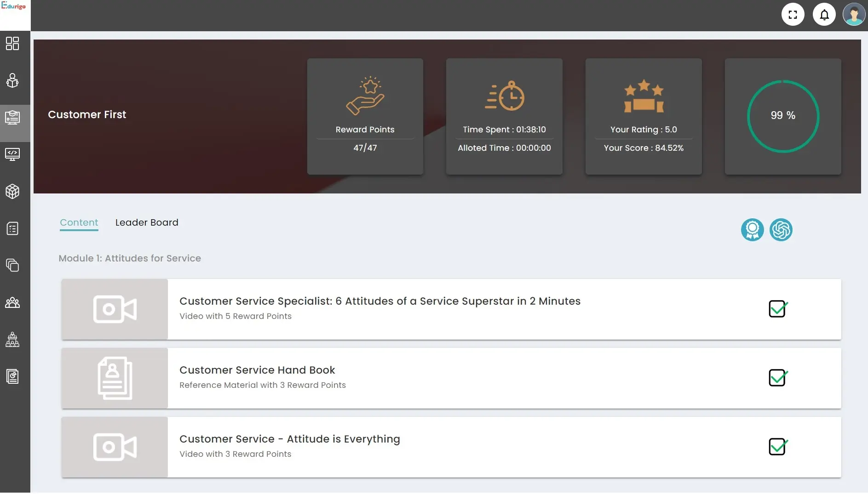Open 'Customer Service Specialist: 6 Attitudes' title
This screenshot has height=494, width=868.
[x=380, y=301]
